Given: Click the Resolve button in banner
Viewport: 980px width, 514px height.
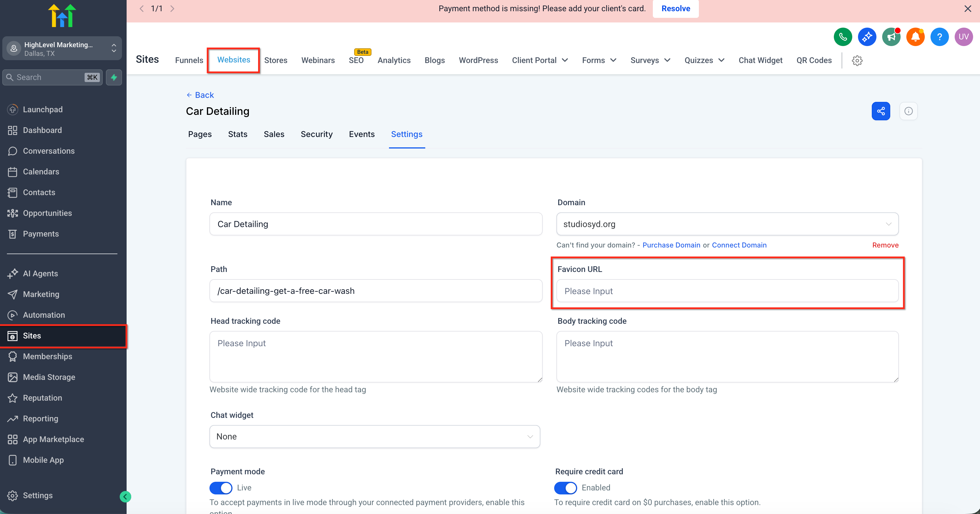Looking at the screenshot, I should pyautogui.click(x=675, y=9).
